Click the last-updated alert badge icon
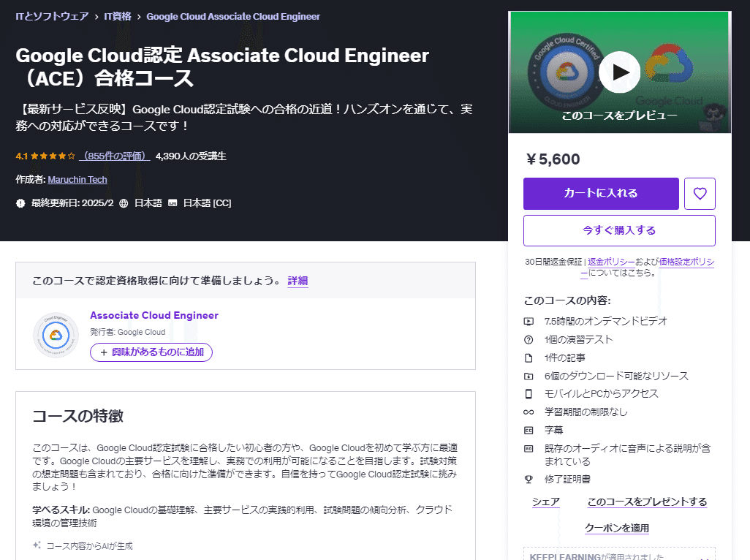Screen dimensions: 750x560 point(20,203)
